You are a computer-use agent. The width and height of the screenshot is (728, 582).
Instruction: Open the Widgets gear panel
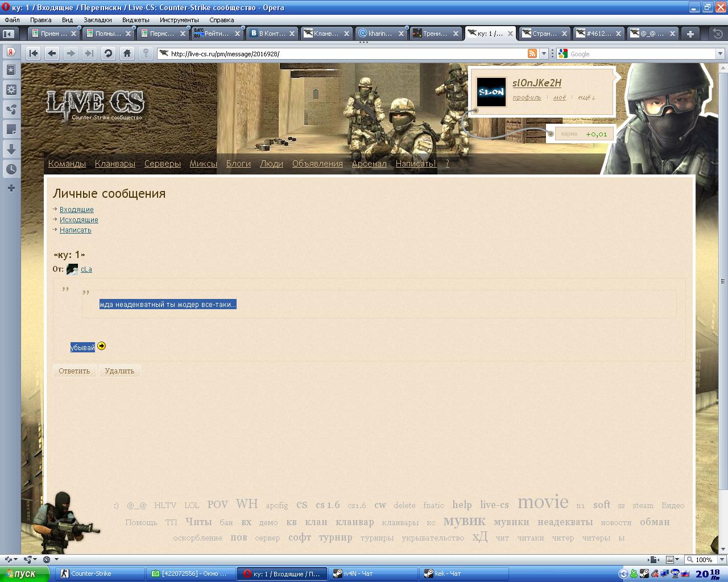(11, 90)
